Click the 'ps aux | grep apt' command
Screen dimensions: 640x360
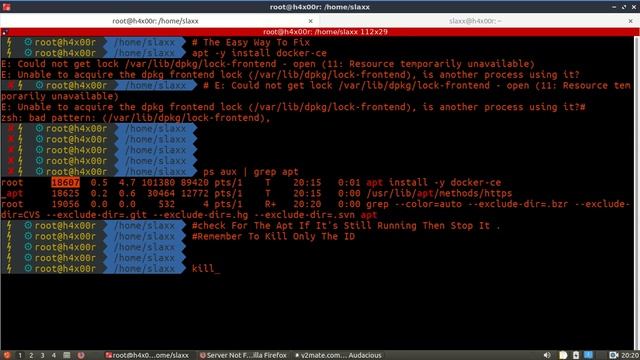(x=251, y=172)
